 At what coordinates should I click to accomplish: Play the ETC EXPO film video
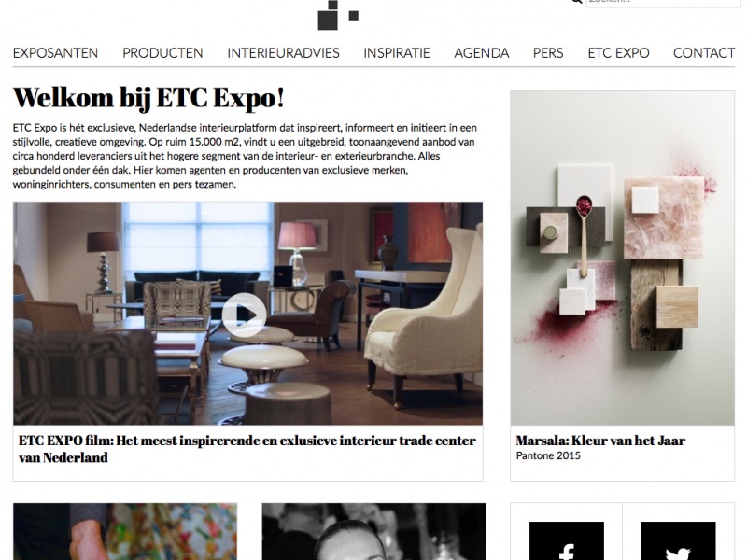pyautogui.click(x=244, y=315)
